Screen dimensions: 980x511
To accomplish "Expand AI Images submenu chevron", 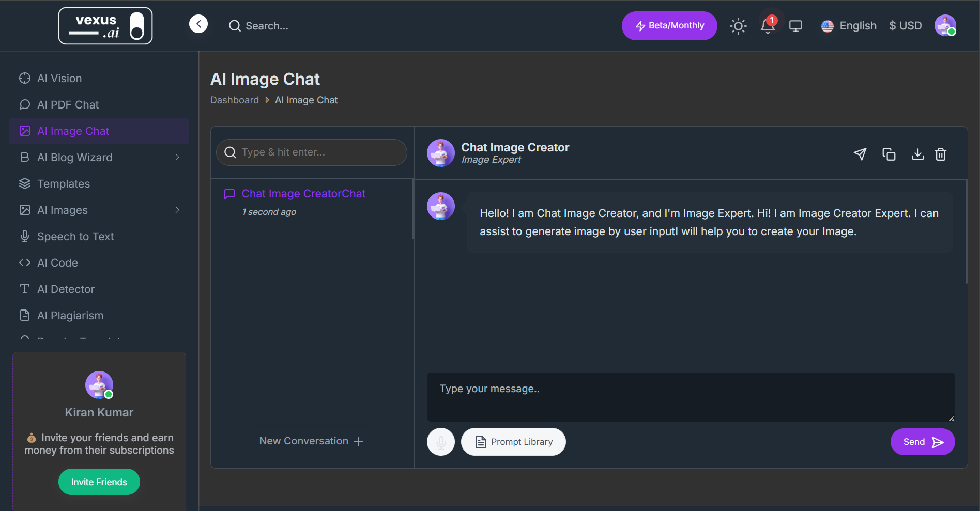I will (x=177, y=210).
